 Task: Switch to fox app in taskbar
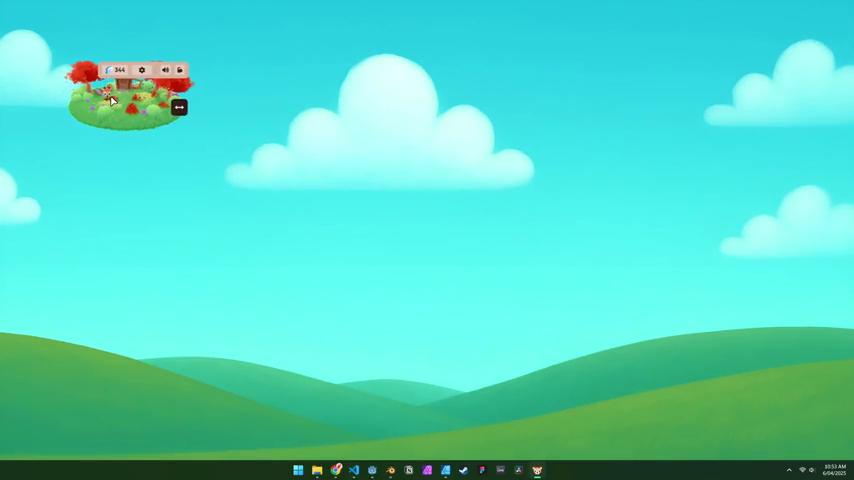[537, 470]
